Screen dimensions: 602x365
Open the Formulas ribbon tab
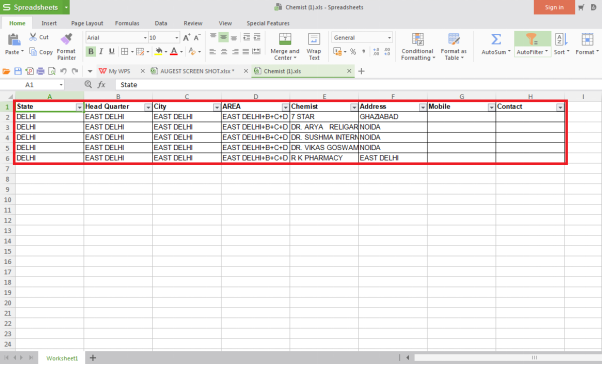(127, 23)
